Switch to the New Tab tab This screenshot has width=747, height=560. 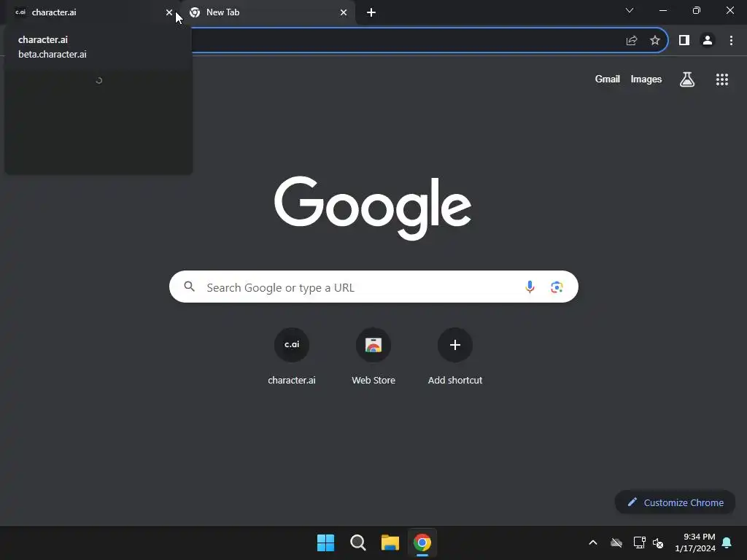pyautogui.click(x=269, y=12)
